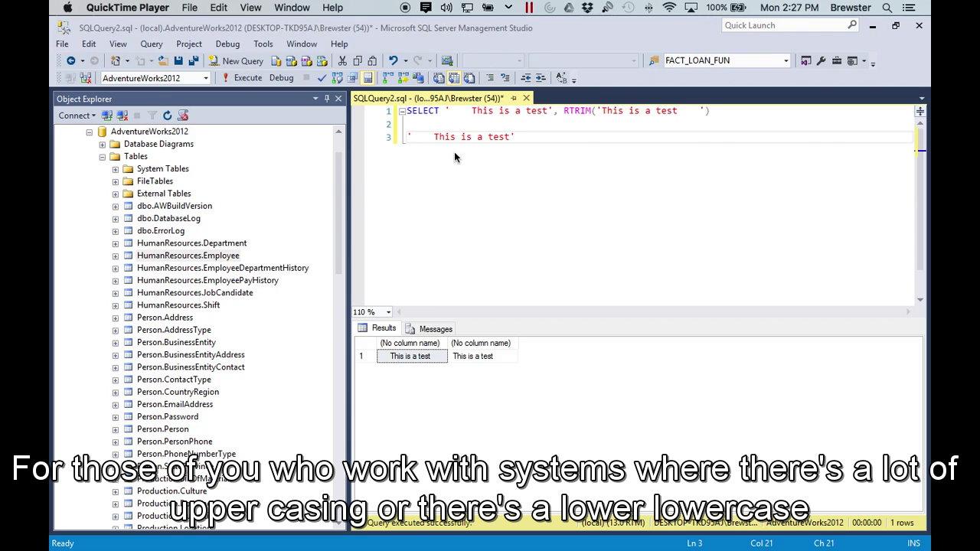This screenshot has height=551, width=980.
Task: Click the Display Estimated Execution Plan icon
Action: tap(337, 78)
